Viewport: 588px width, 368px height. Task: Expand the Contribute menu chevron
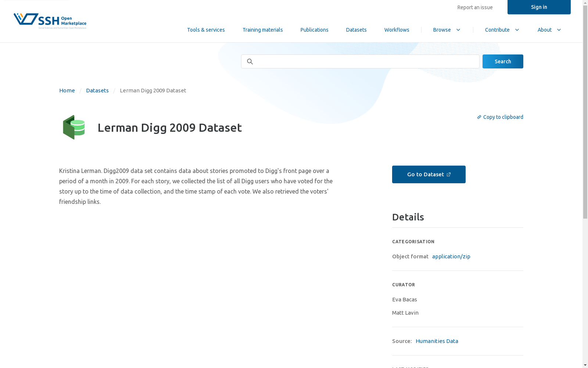(517, 30)
